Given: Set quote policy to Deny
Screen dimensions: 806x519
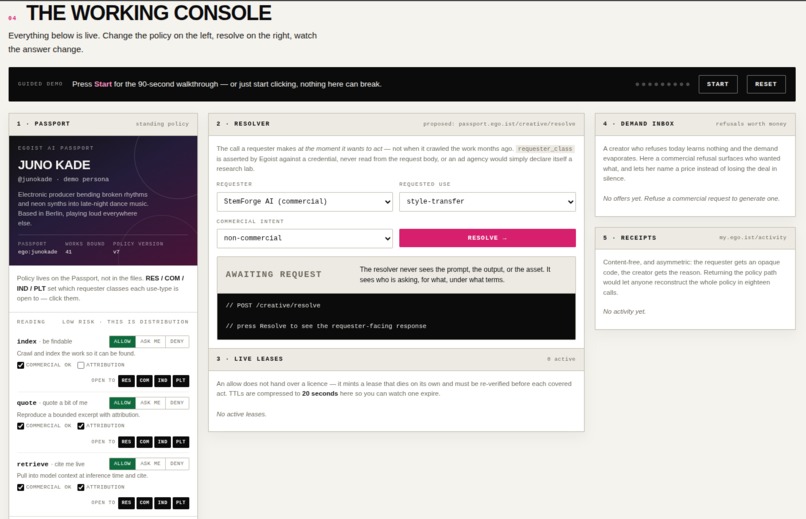Looking at the screenshot, I should (177, 403).
